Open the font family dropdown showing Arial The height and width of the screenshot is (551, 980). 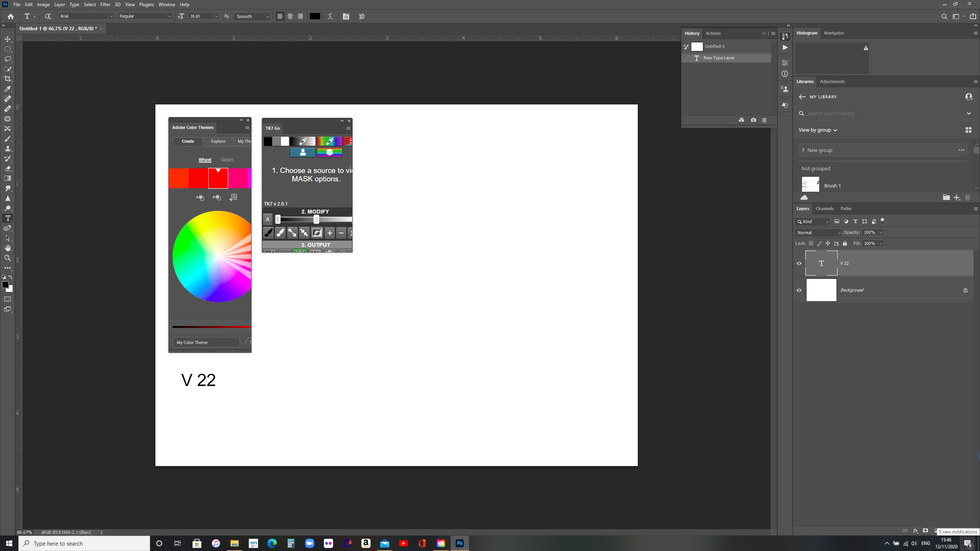[x=111, y=16]
